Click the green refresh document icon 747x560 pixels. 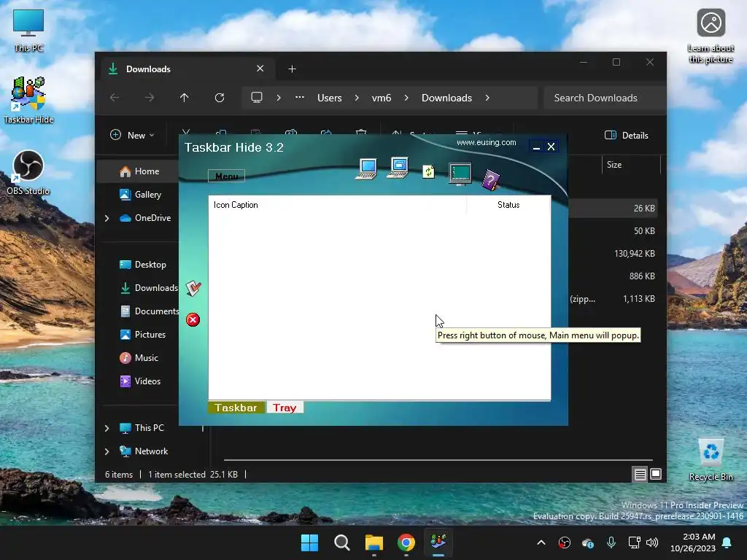(428, 171)
